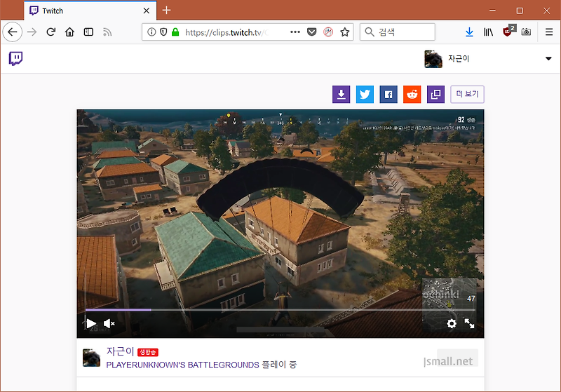Click the video progress bar
561x392 pixels.
tap(280, 310)
